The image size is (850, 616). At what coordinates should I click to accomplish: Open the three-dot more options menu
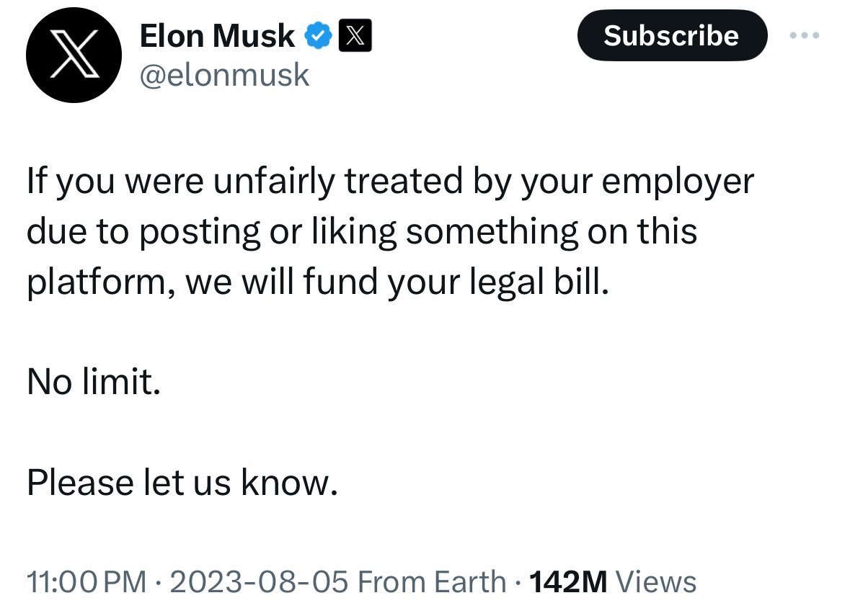tap(805, 35)
